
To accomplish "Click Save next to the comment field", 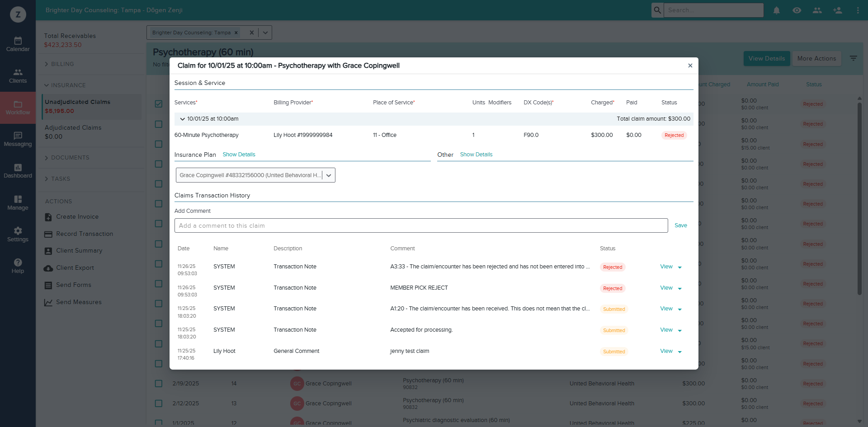I will [680, 225].
